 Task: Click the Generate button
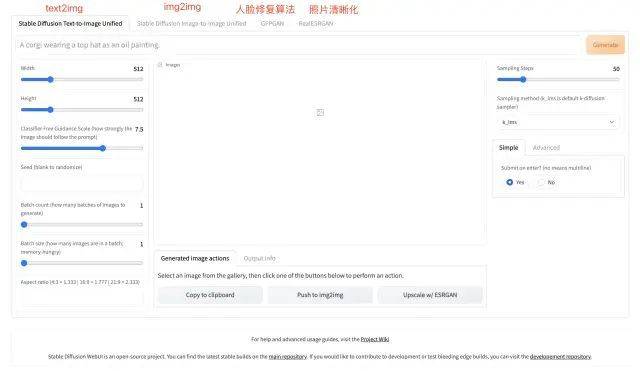[605, 45]
